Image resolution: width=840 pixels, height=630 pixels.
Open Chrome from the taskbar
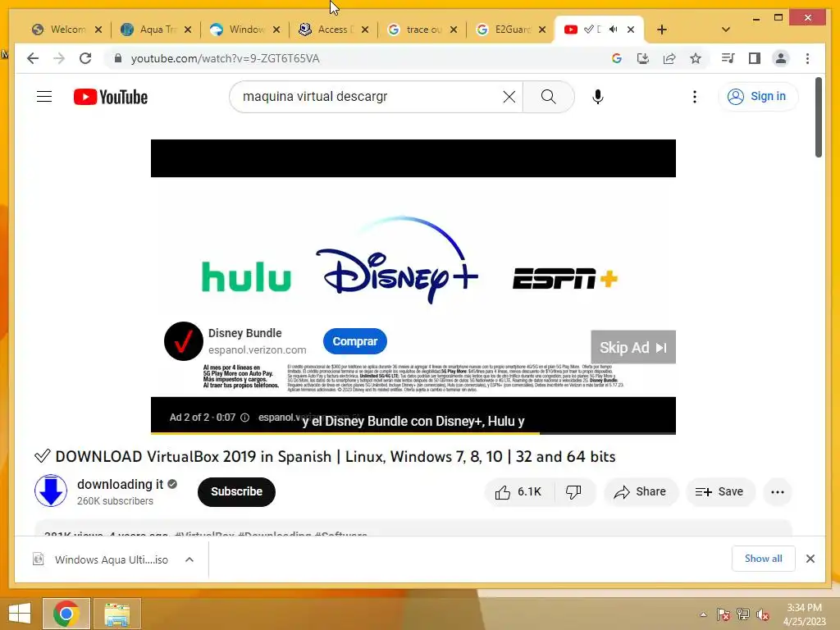pos(66,614)
